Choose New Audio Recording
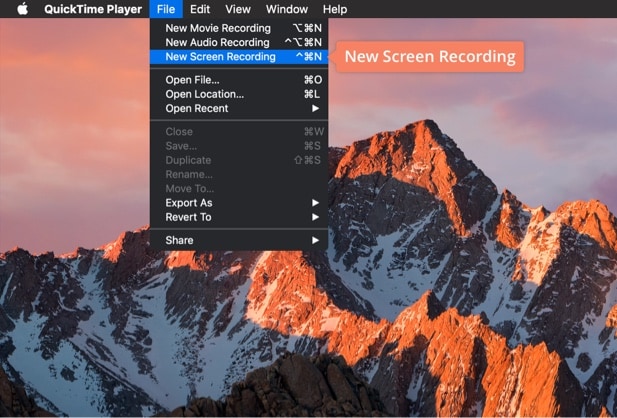The height and width of the screenshot is (418, 617). tap(239, 43)
